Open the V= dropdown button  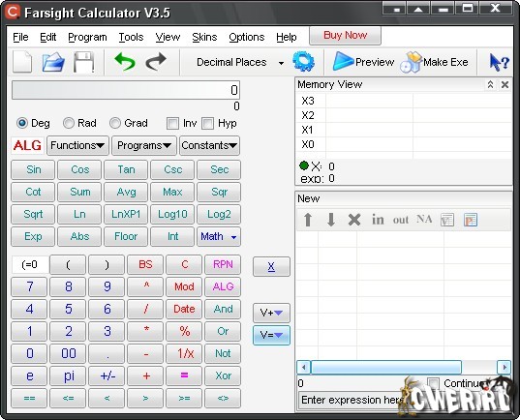(271, 335)
